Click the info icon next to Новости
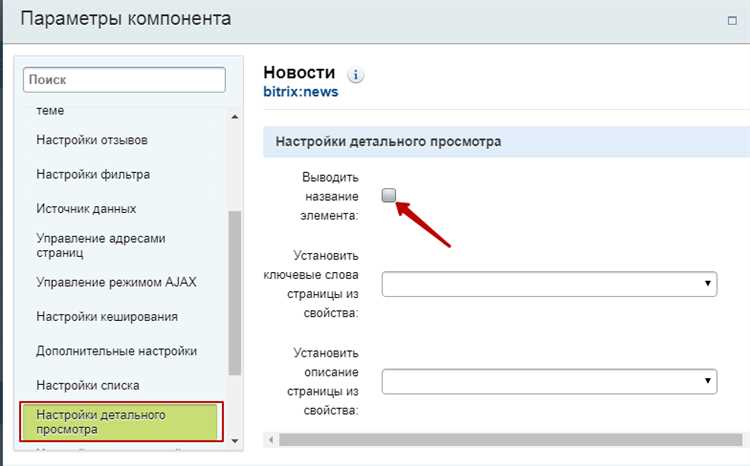 point(355,75)
